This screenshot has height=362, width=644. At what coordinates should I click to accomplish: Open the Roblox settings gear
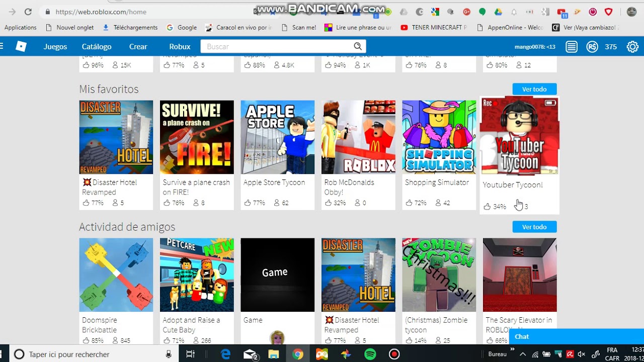coord(632,47)
